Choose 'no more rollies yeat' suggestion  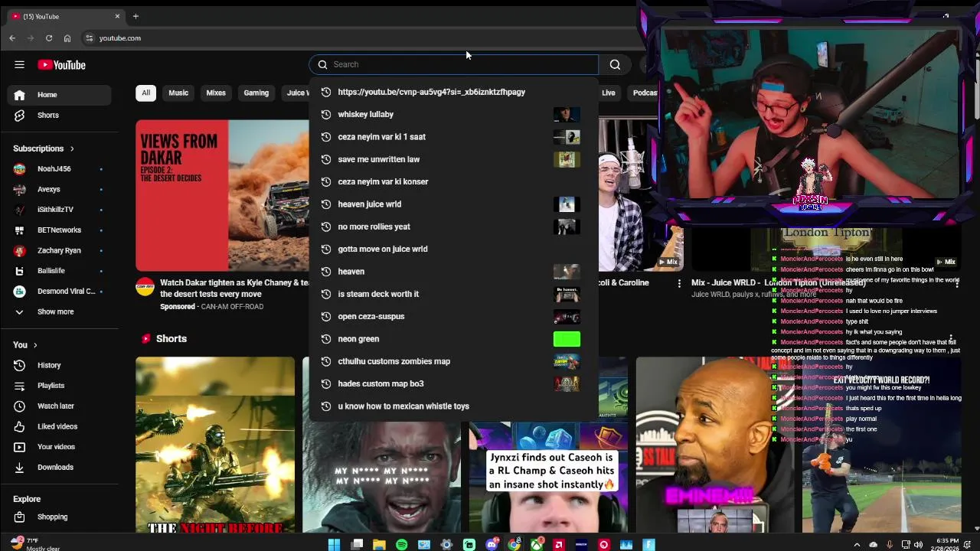pyautogui.click(x=454, y=227)
